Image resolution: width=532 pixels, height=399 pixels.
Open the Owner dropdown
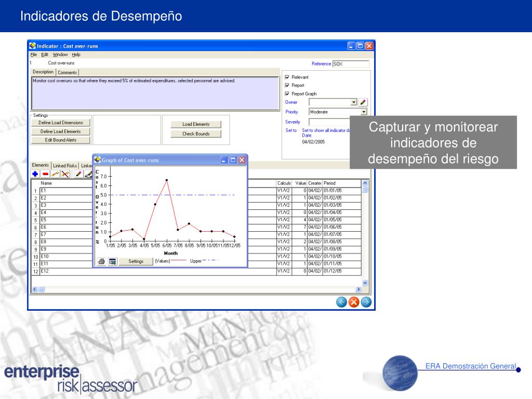pyautogui.click(x=353, y=102)
